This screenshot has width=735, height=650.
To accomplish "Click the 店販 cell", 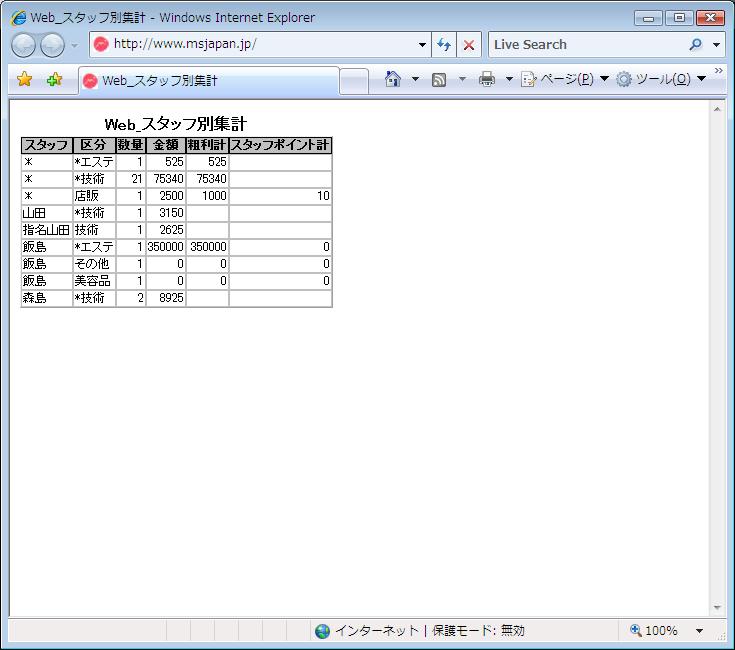I will [x=94, y=195].
